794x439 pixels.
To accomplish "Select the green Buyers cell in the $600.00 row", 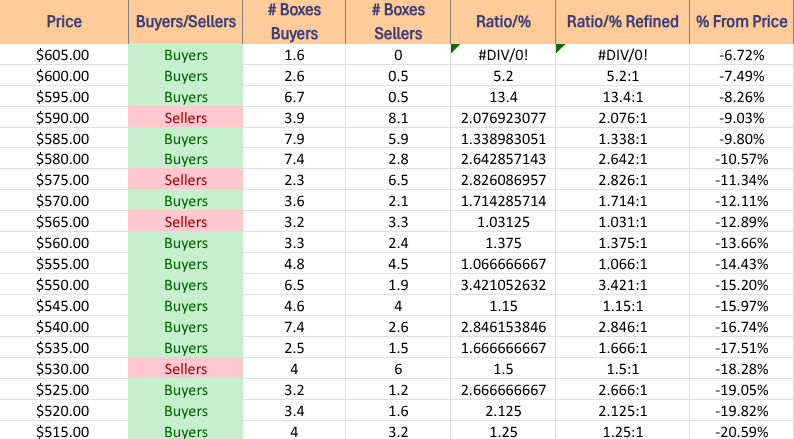I will [185, 76].
